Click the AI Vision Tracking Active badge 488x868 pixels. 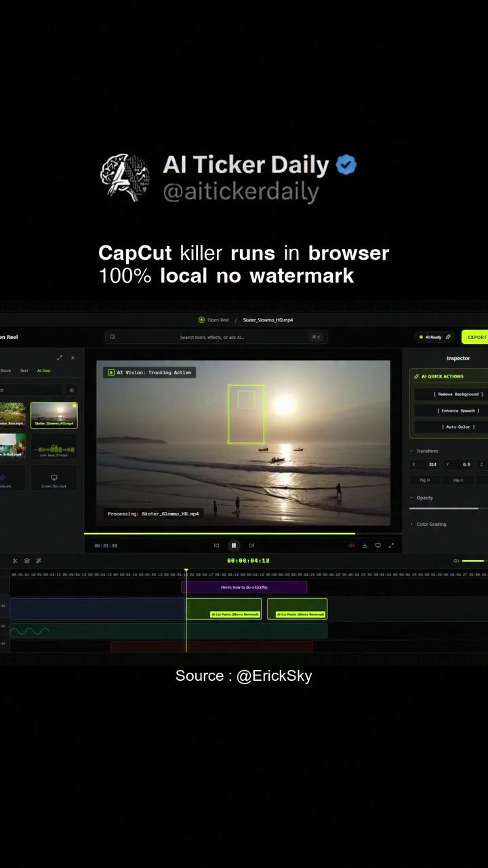150,372
